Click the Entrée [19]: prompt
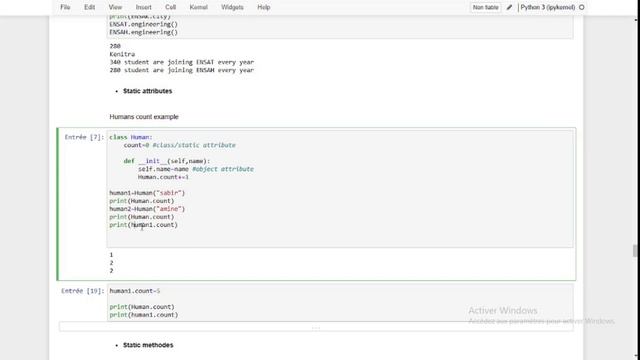The width and height of the screenshot is (640, 360). (x=82, y=291)
